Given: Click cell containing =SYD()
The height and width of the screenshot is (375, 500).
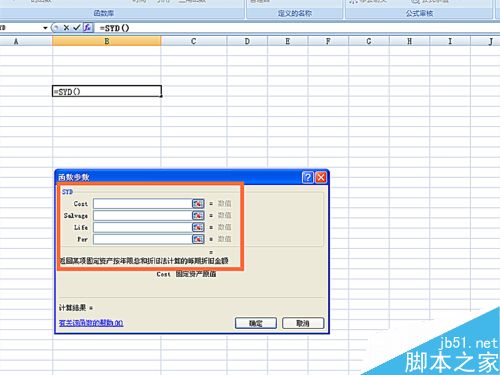Looking at the screenshot, I should coord(107,91).
